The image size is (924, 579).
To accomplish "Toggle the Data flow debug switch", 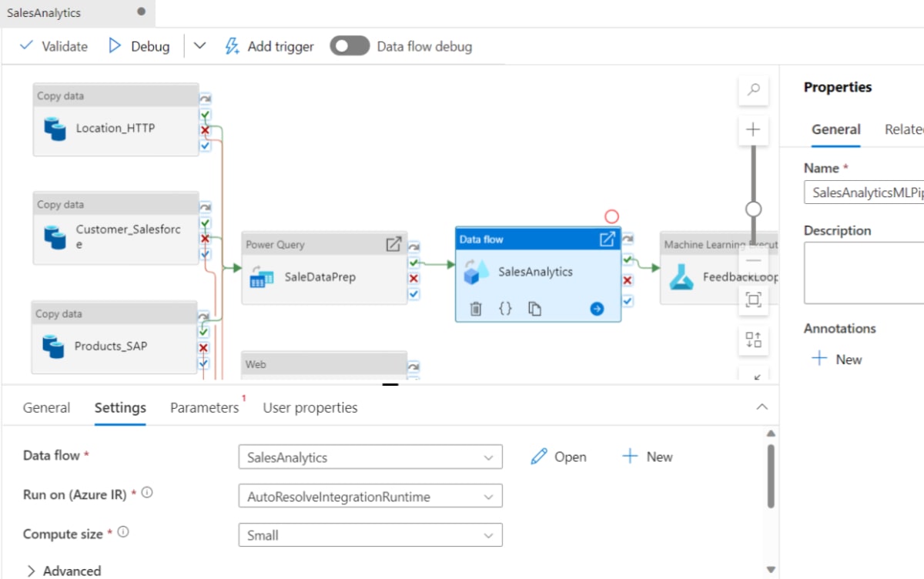I will (x=350, y=46).
